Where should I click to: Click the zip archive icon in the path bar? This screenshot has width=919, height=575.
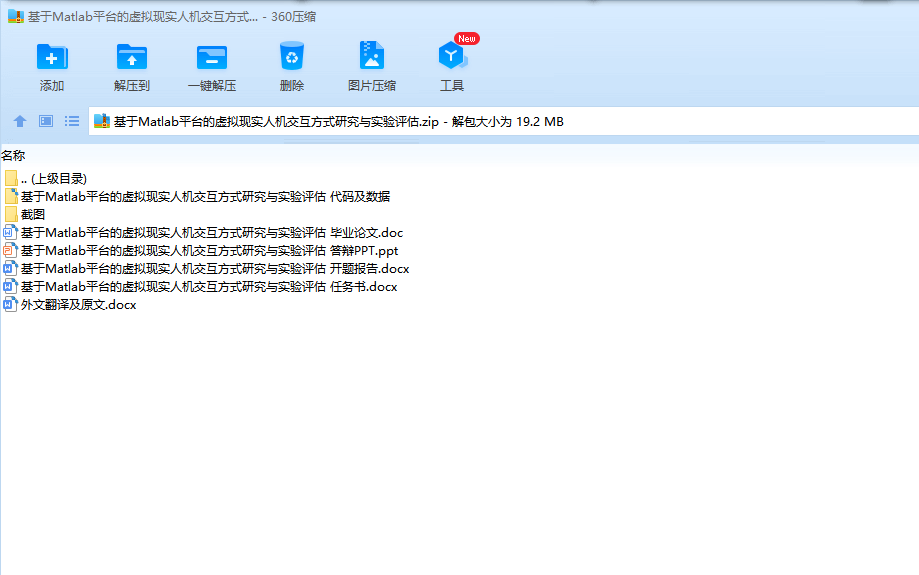102,121
